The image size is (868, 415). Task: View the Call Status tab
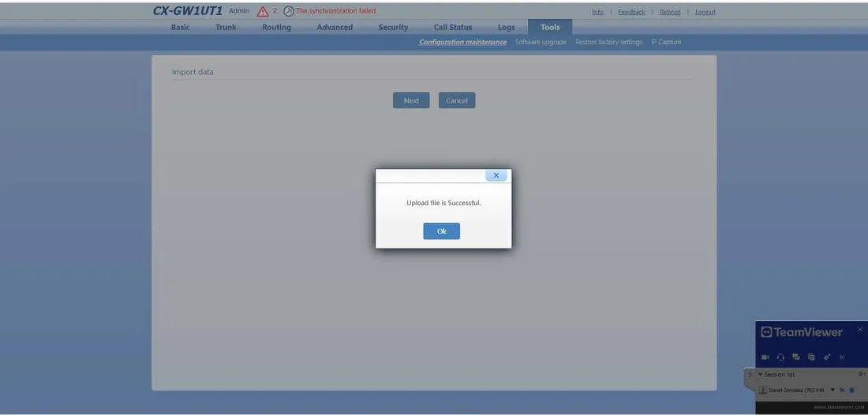453,27
